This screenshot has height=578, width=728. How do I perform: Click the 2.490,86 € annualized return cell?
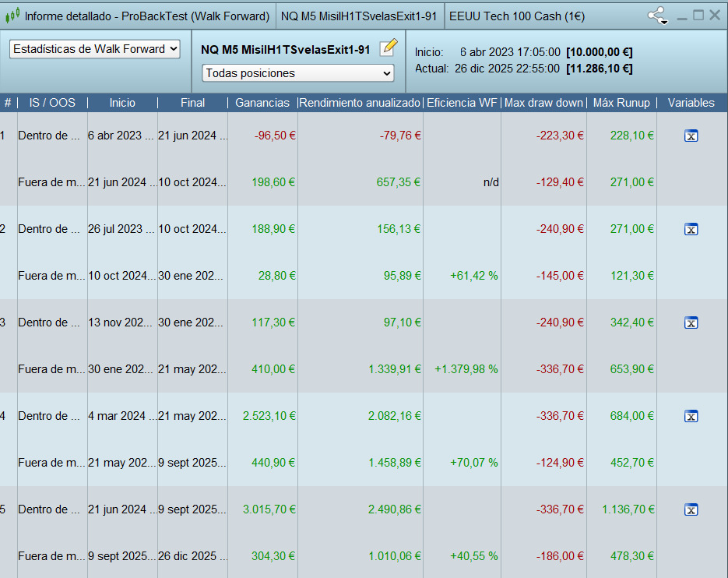(395, 509)
